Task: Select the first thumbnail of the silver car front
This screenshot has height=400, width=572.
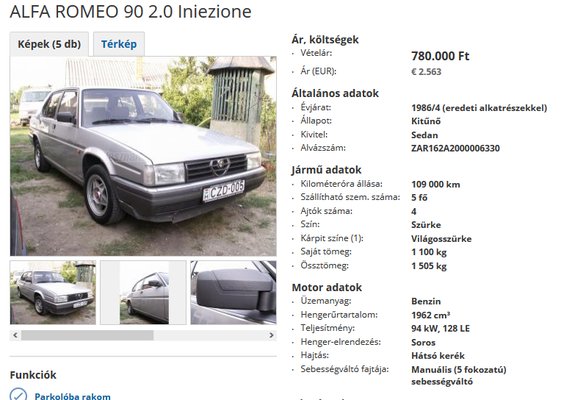Action: pos(53,292)
